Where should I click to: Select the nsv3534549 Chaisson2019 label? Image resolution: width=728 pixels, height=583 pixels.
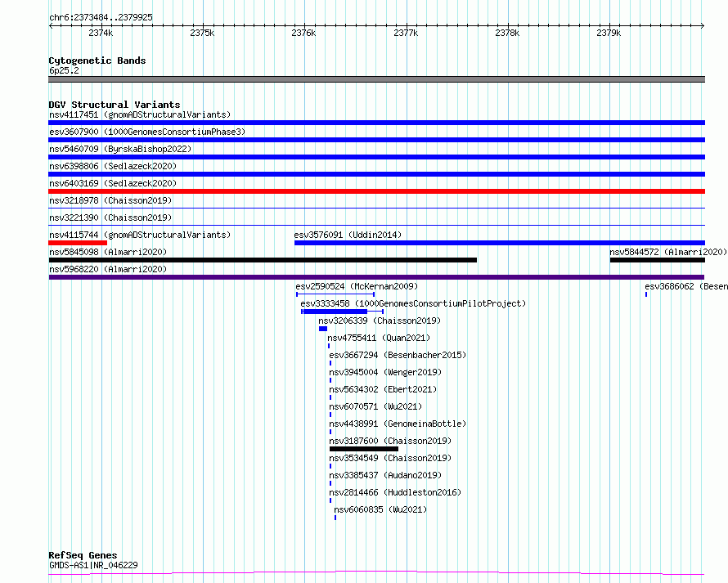[390, 458]
